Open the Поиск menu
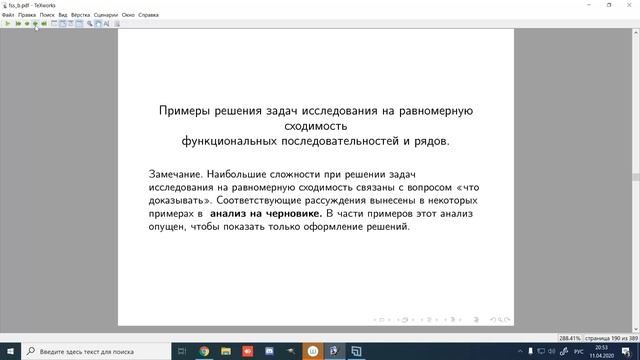 pos(47,15)
